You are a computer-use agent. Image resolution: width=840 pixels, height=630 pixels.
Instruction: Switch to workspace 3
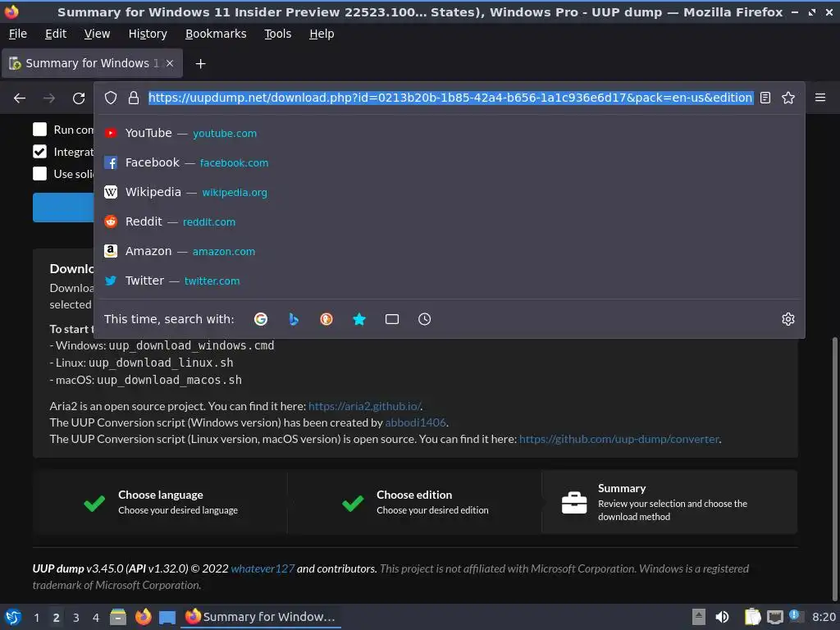pyautogui.click(x=76, y=617)
